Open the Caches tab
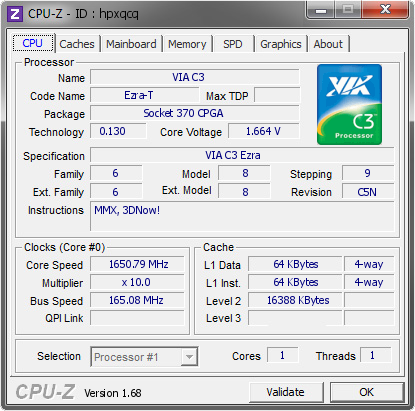Screen dimensions: 415x411 click(77, 44)
